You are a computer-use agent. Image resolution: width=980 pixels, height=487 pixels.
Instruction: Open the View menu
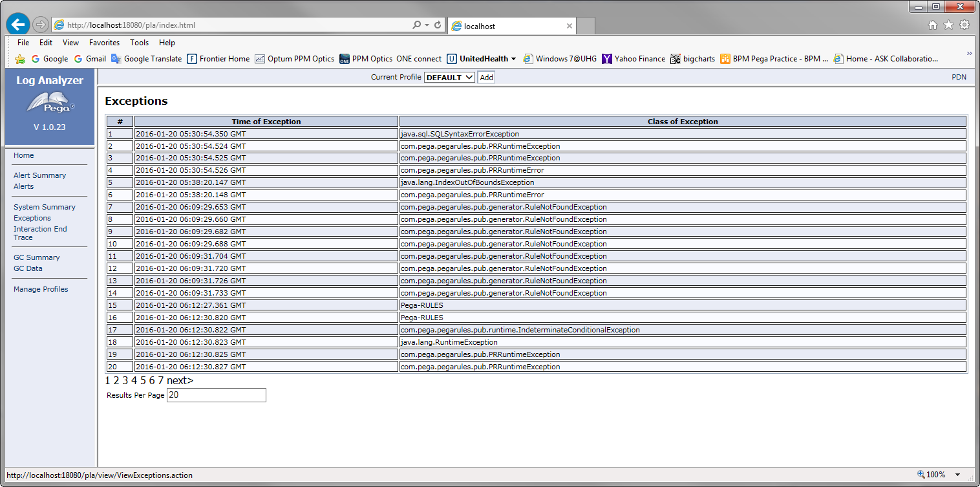(70, 43)
